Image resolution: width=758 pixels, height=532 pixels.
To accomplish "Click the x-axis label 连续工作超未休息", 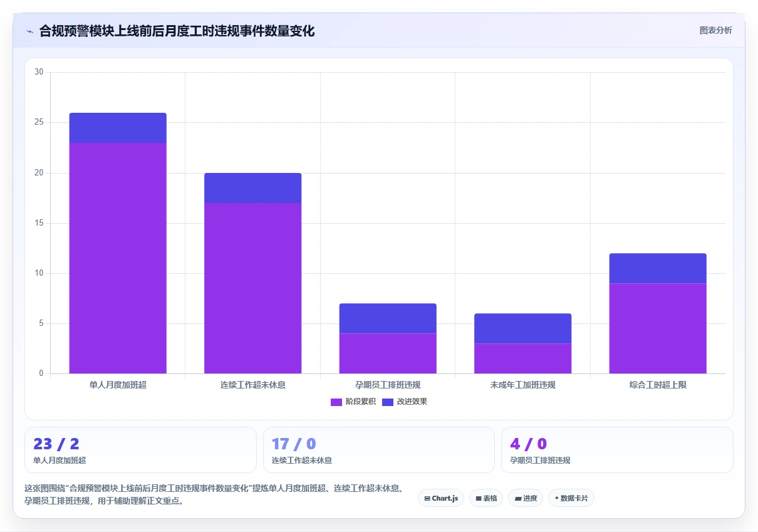I will tap(252, 385).
